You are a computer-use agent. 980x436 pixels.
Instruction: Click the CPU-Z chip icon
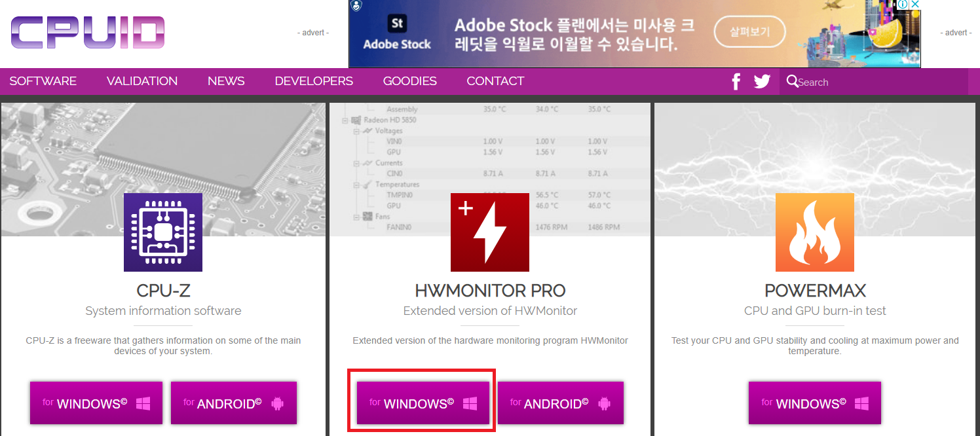point(163,232)
